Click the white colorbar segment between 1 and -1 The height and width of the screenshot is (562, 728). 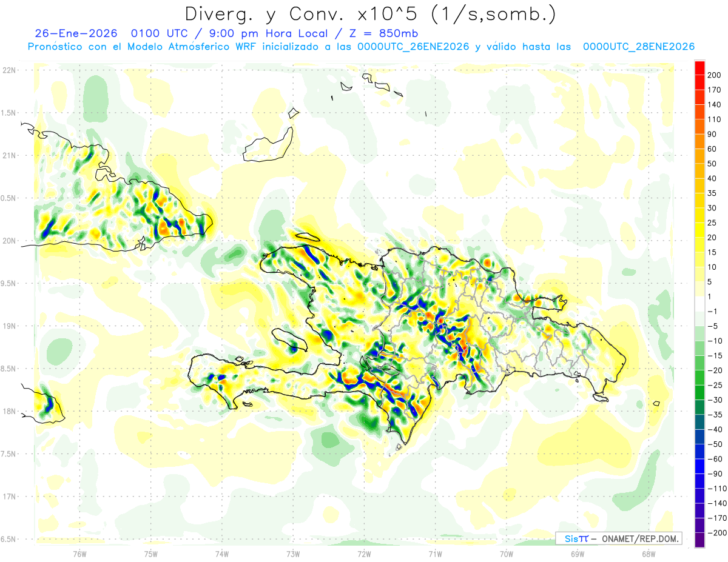[x=699, y=304]
